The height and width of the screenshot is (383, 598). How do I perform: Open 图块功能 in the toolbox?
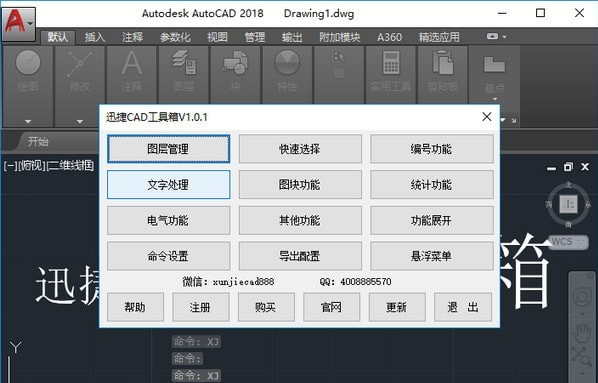point(300,185)
